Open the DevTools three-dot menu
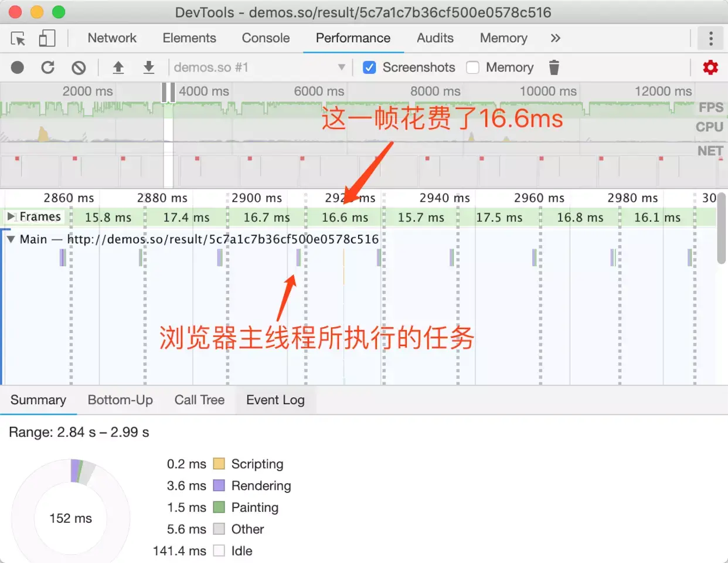Image resolution: width=728 pixels, height=563 pixels. [711, 39]
